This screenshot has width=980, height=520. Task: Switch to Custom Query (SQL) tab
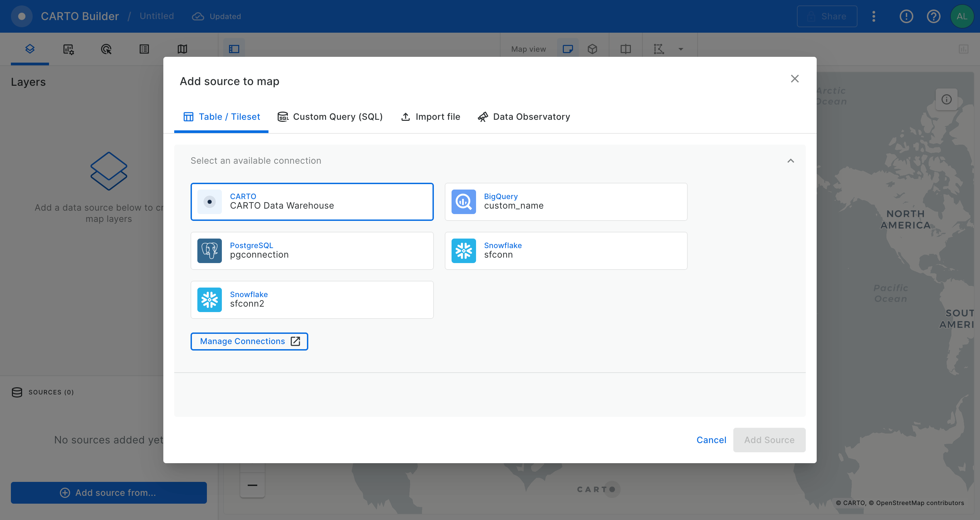pyautogui.click(x=330, y=117)
